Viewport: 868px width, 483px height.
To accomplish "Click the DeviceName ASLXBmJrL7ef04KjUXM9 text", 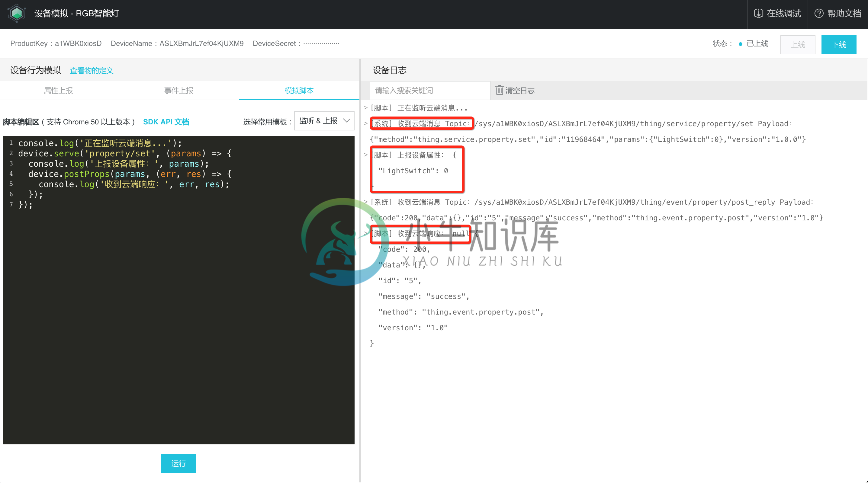I will tap(177, 43).
